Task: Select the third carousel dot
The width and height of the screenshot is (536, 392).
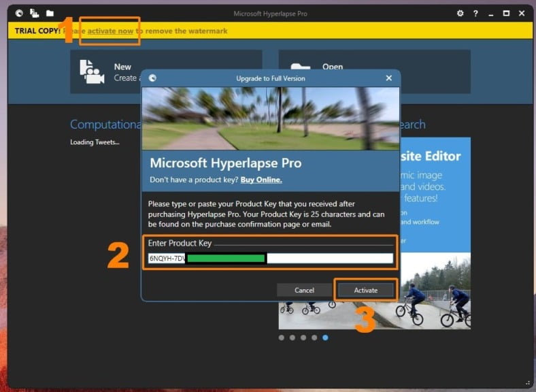Action: pos(303,338)
